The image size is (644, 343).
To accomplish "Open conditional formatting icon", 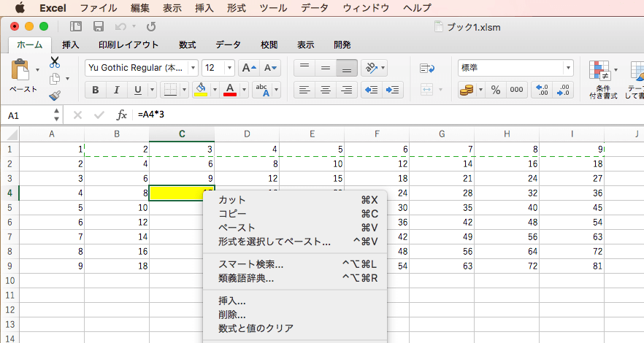I will pos(599,70).
